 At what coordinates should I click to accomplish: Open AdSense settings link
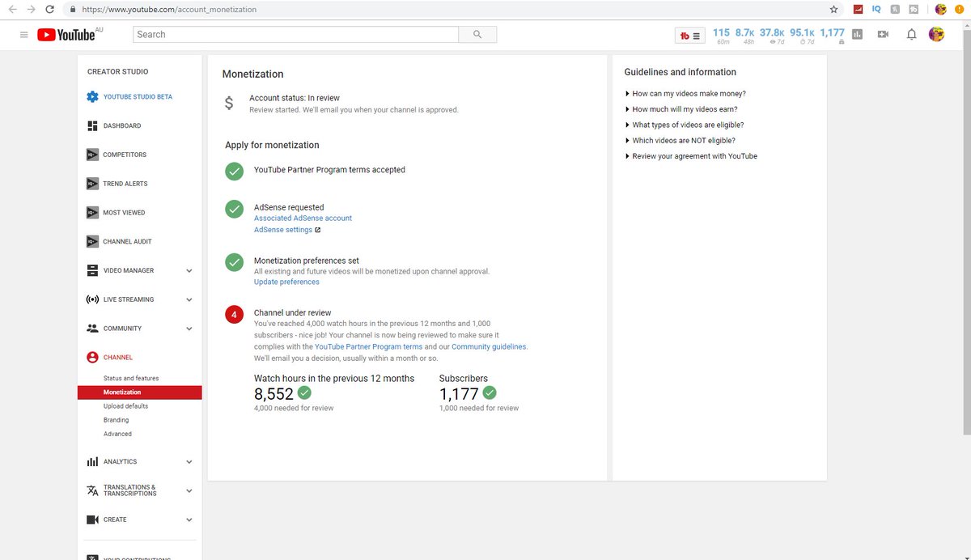click(283, 230)
